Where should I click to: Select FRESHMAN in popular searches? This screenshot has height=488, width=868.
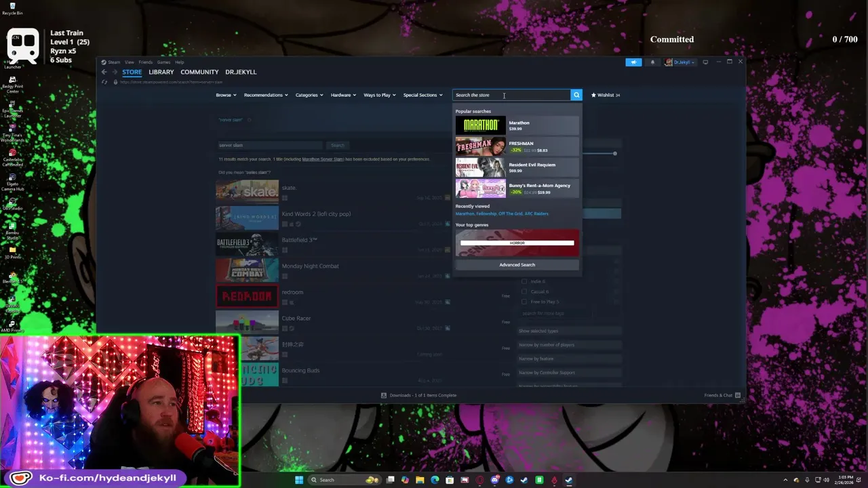pos(517,146)
